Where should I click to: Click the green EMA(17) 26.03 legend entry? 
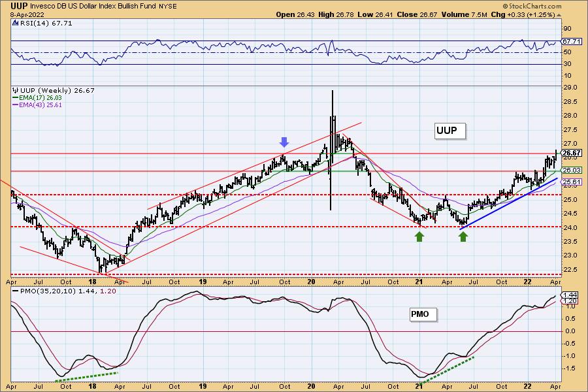click(x=37, y=97)
